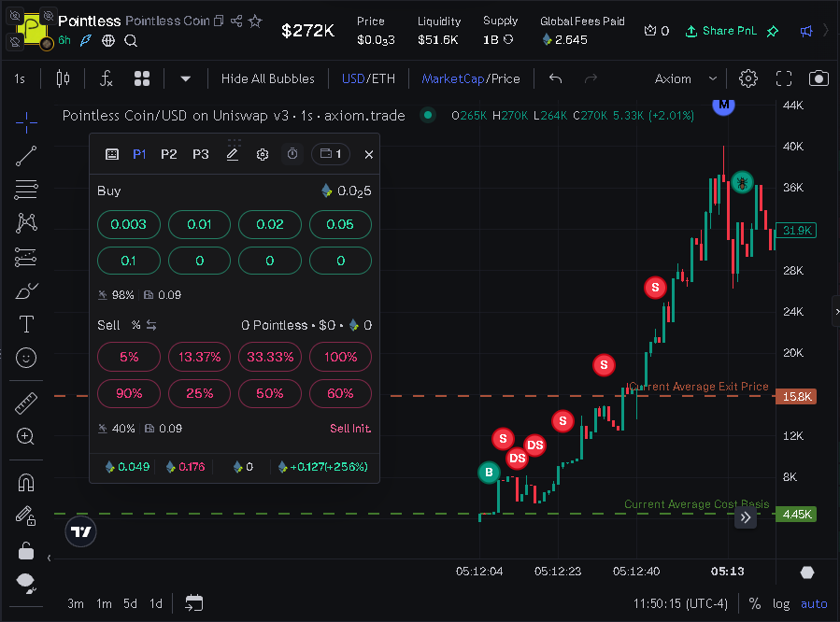The height and width of the screenshot is (622, 840).
Task: Select the ruler measure tool
Action: click(x=26, y=403)
